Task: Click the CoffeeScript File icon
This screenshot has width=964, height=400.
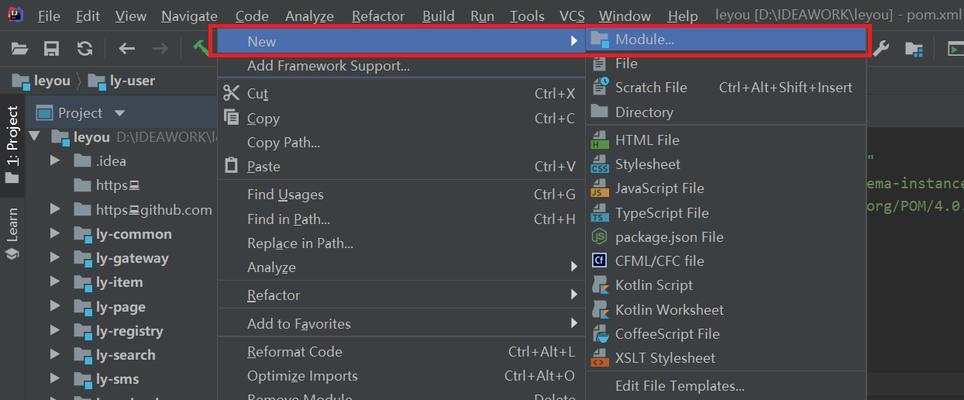Action: (599, 334)
